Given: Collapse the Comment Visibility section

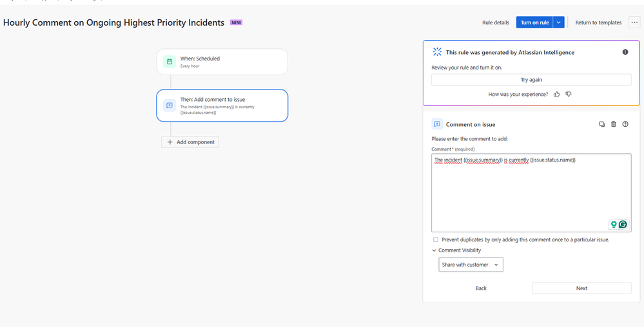Looking at the screenshot, I should [x=434, y=250].
